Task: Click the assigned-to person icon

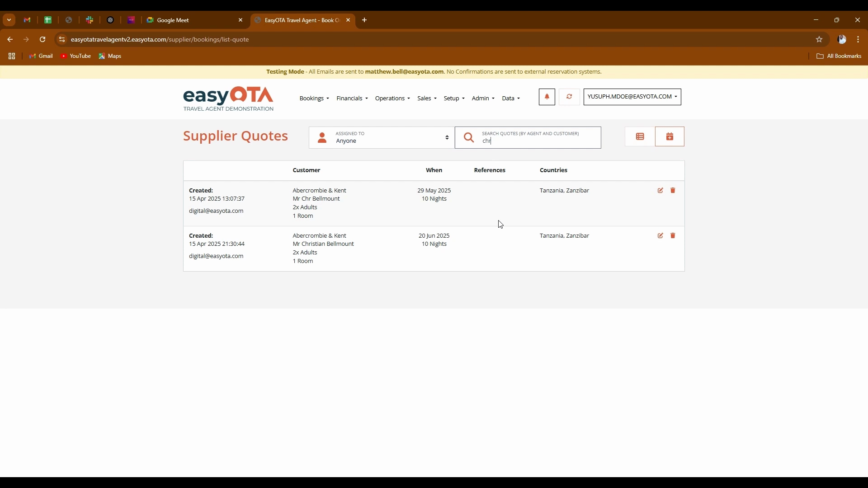Action: [x=322, y=138]
